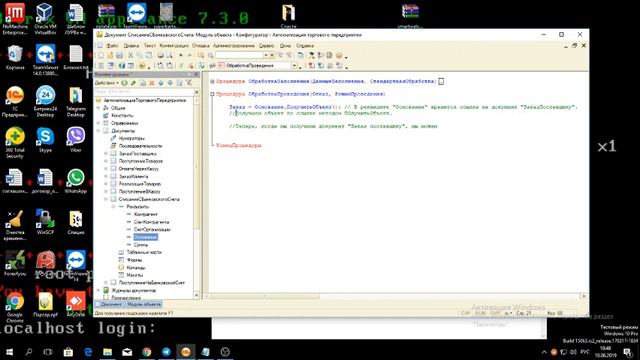
Task: Select the Табличные части tree item
Action: [144, 252]
